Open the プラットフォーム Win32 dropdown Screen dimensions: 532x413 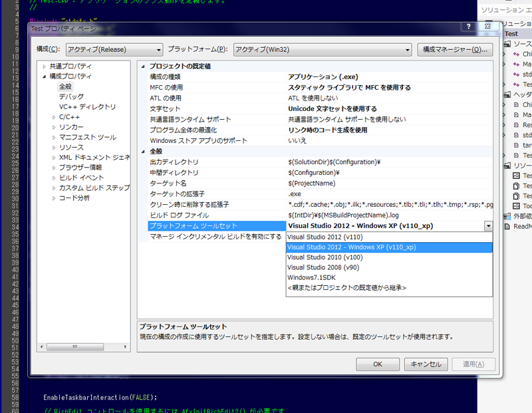323,49
